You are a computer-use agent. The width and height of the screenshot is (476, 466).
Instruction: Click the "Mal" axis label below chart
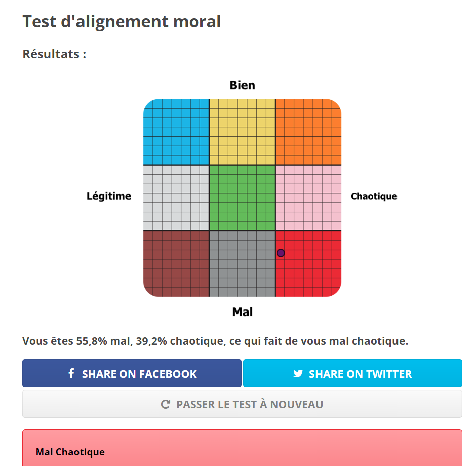(242, 312)
